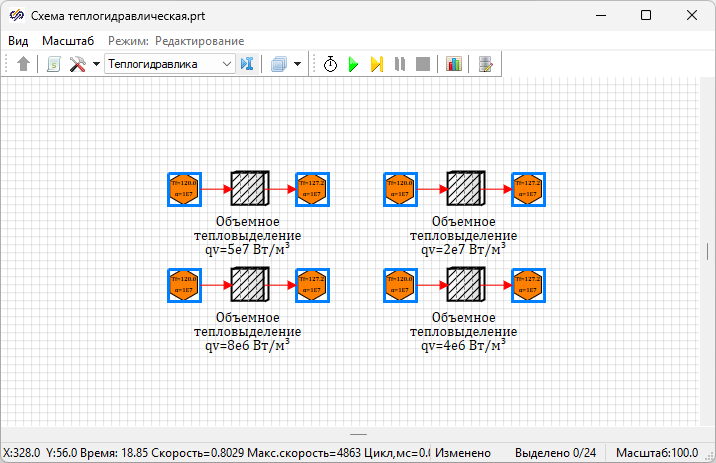Viewport: 716px width, 463px height.
Task: Open the script page icon in toolbar
Action: coord(54,64)
